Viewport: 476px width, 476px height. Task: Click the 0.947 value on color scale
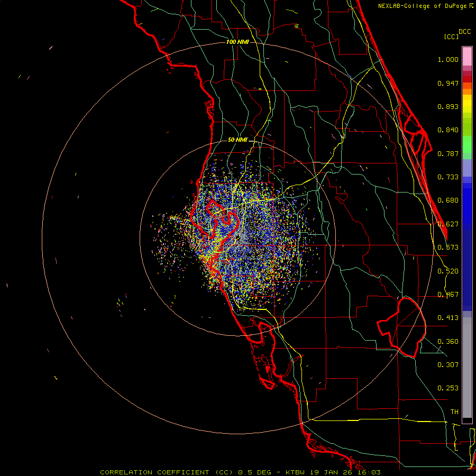pos(448,83)
